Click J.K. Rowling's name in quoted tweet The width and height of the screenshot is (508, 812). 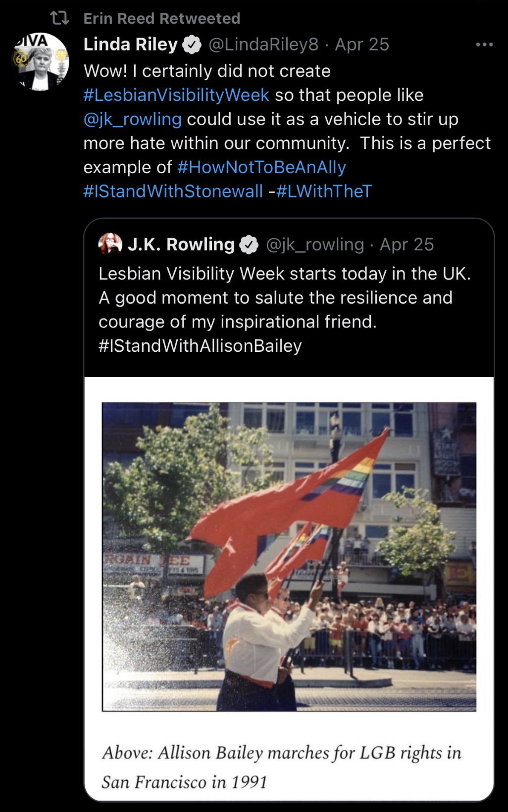(181, 244)
